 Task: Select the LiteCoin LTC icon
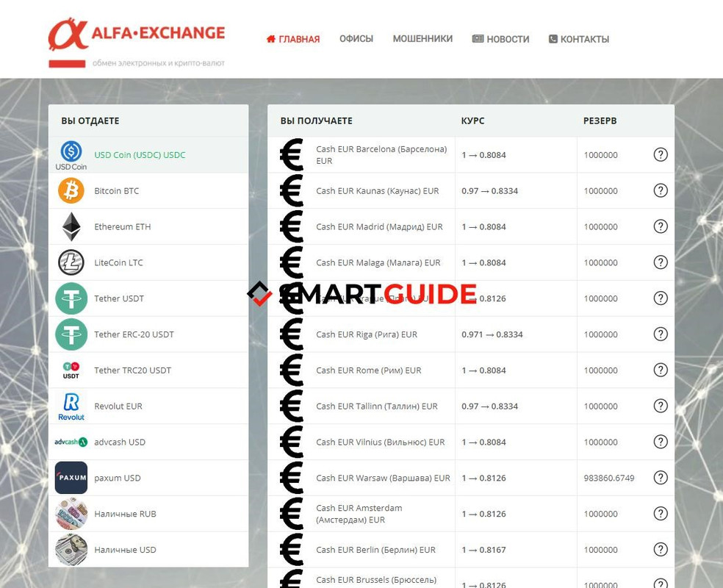pos(71,262)
